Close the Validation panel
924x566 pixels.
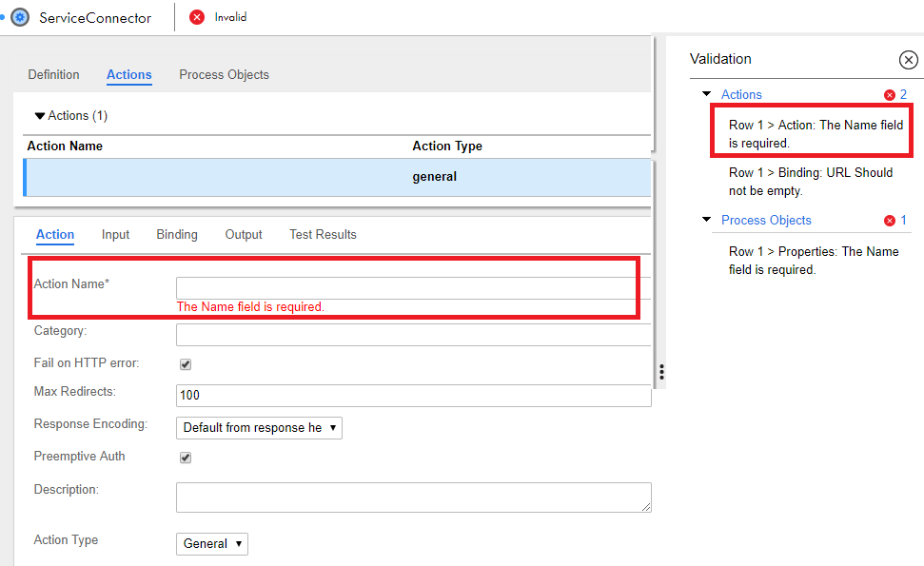908,60
